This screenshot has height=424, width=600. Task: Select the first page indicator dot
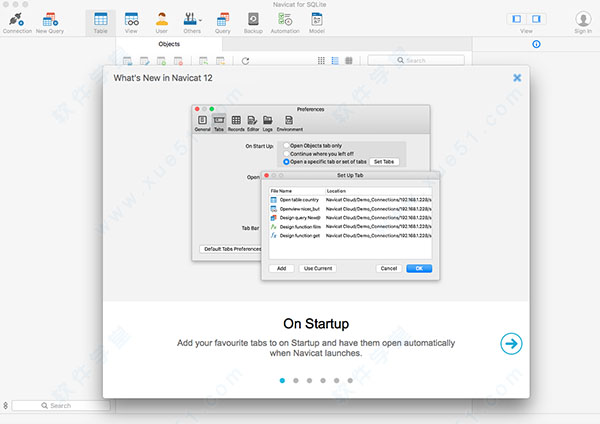282,380
